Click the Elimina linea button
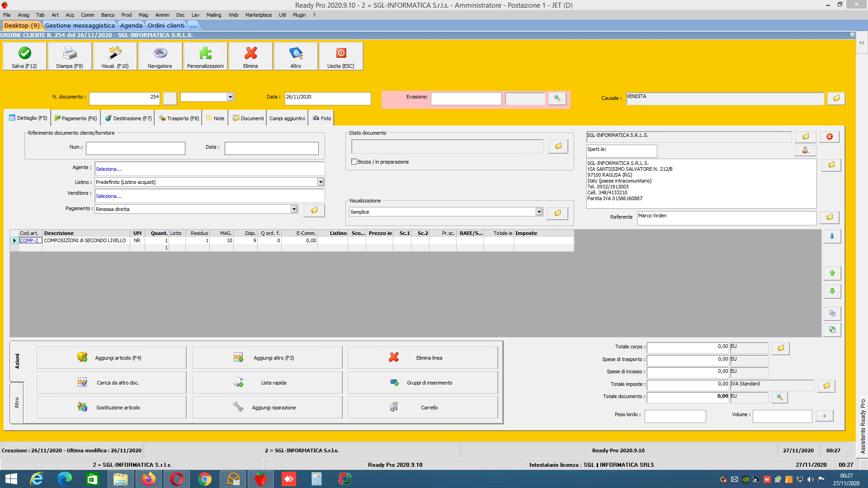868x488 pixels. pyautogui.click(x=423, y=358)
